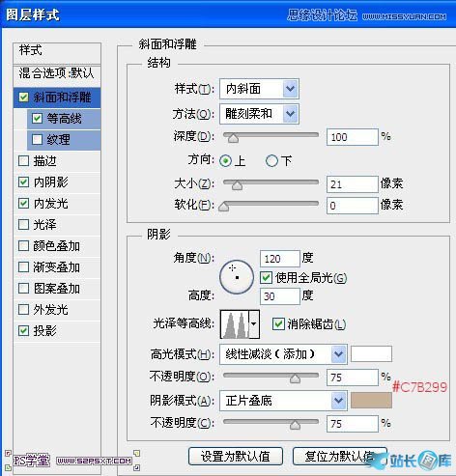Open the 内阴影 settings entry
Viewport: 456px width, 476px height.
pos(50,182)
